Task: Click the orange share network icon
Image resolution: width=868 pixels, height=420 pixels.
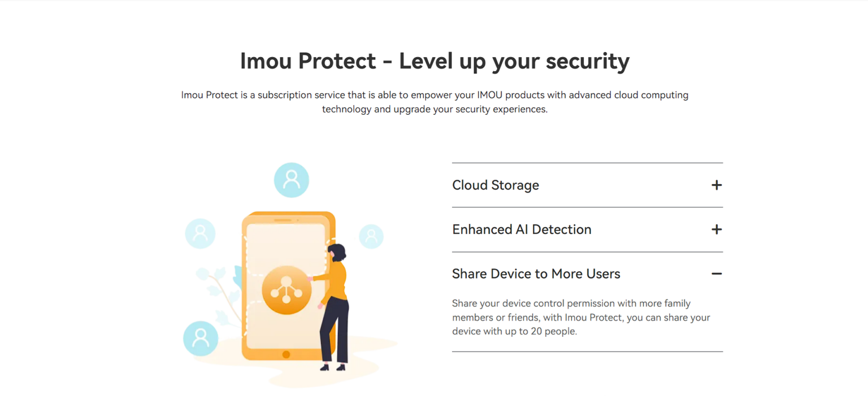Action: click(x=286, y=290)
